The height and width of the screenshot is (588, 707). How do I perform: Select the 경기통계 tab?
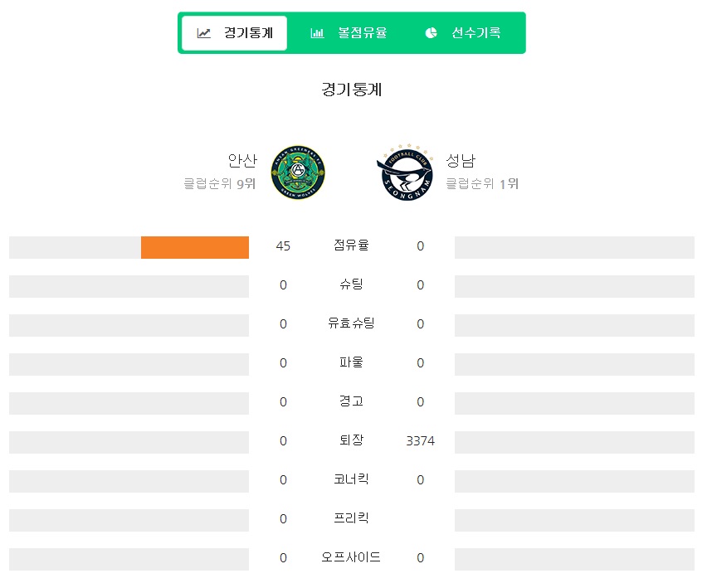tap(235, 33)
